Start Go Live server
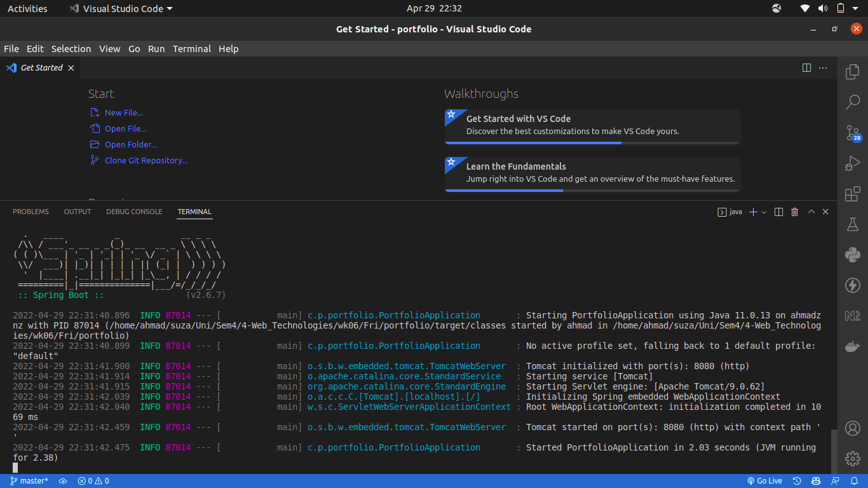868x488 pixels. pyautogui.click(x=764, y=481)
